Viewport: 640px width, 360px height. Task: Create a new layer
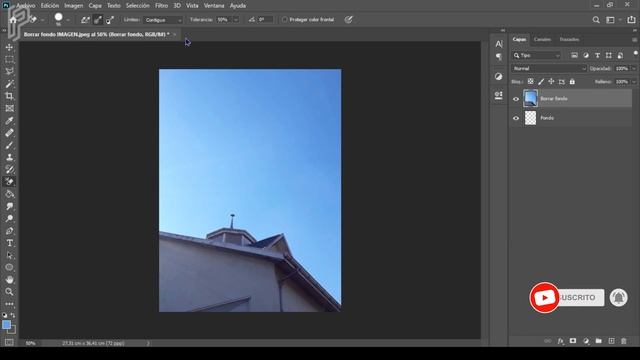(x=611, y=341)
